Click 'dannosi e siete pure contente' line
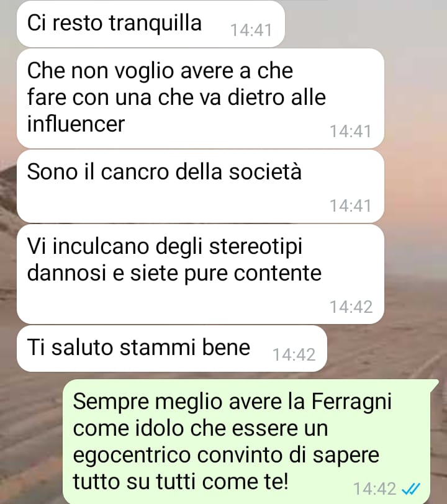 click(174, 273)
